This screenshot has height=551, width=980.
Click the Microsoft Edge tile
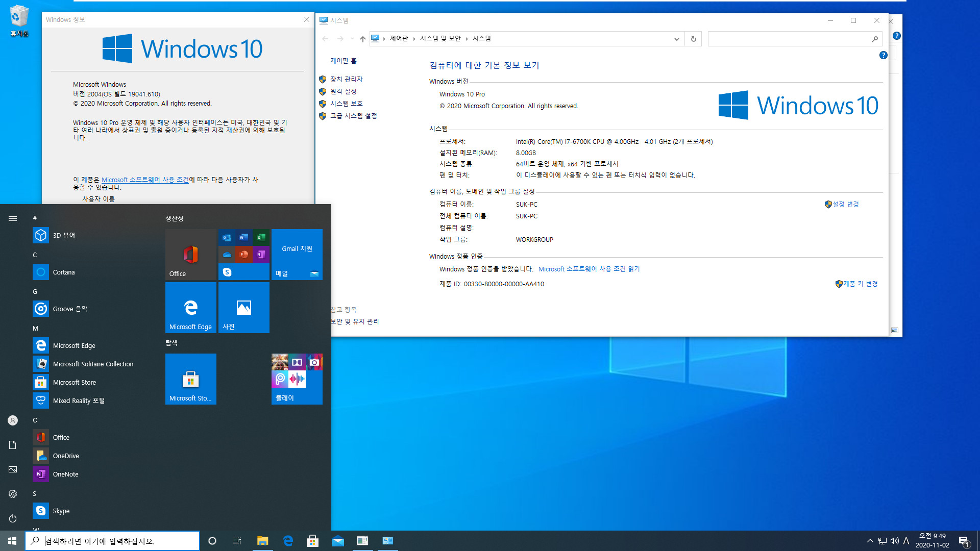[191, 308]
